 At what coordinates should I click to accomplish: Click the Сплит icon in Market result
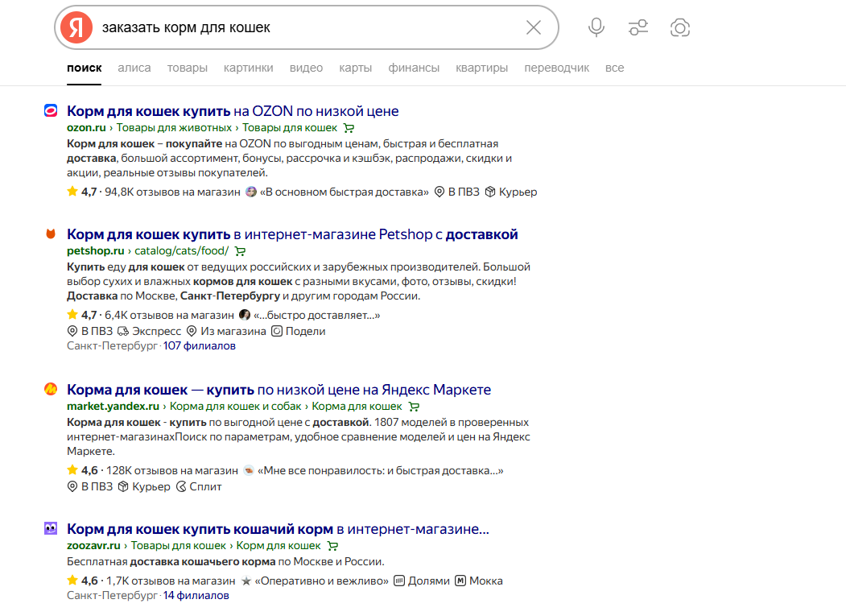click(181, 486)
